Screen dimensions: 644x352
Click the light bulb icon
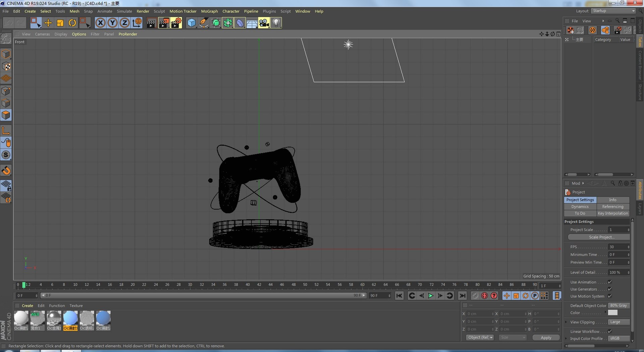[x=276, y=23]
